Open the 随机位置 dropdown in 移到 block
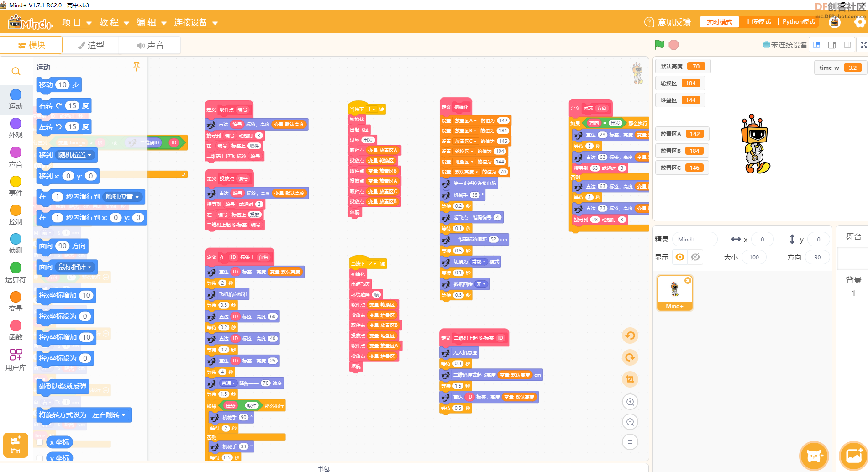The width and height of the screenshot is (868, 472). [x=74, y=155]
